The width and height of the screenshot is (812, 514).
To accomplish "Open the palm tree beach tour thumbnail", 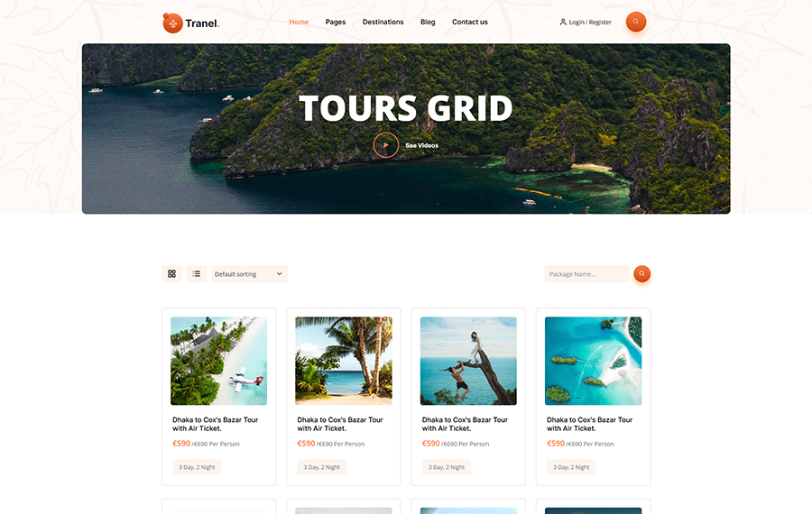I will pos(344,361).
